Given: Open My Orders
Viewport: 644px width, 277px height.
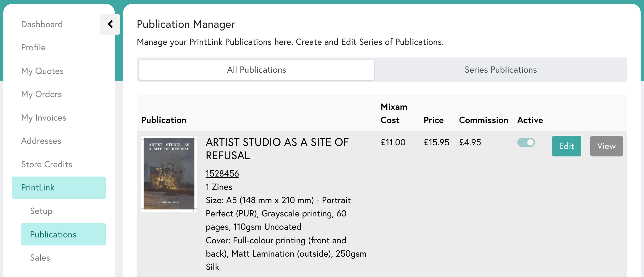Looking at the screenshot, I should pyautogui.click(x=41, y=94).
